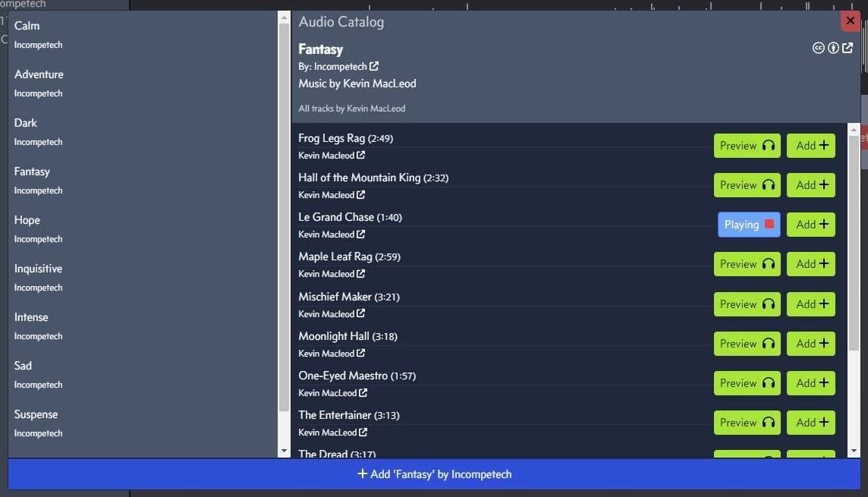Stop playing Le Grand Chase
The image size is (868, 497).
tap(749, 225)
